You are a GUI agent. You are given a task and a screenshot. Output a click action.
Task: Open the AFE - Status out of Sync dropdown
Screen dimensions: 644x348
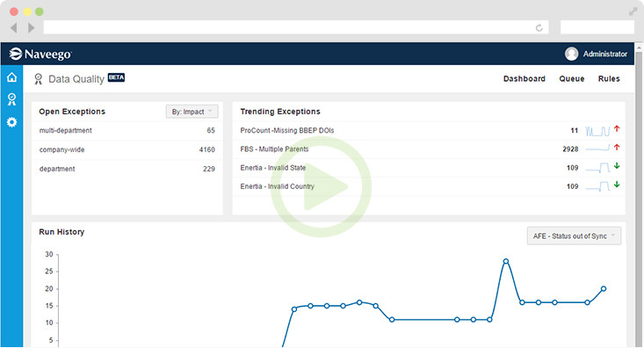[x=574, y=236]
